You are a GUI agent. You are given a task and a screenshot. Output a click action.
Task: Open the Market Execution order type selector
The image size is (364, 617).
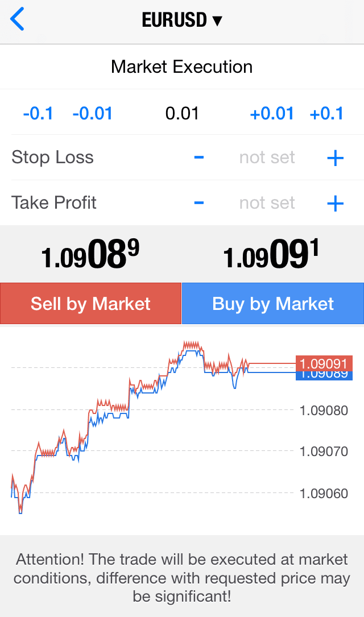pos(182,67)
